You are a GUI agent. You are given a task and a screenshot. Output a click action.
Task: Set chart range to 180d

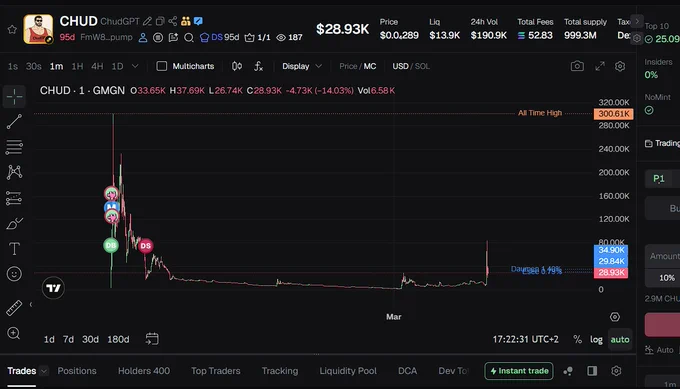point(118,339)
